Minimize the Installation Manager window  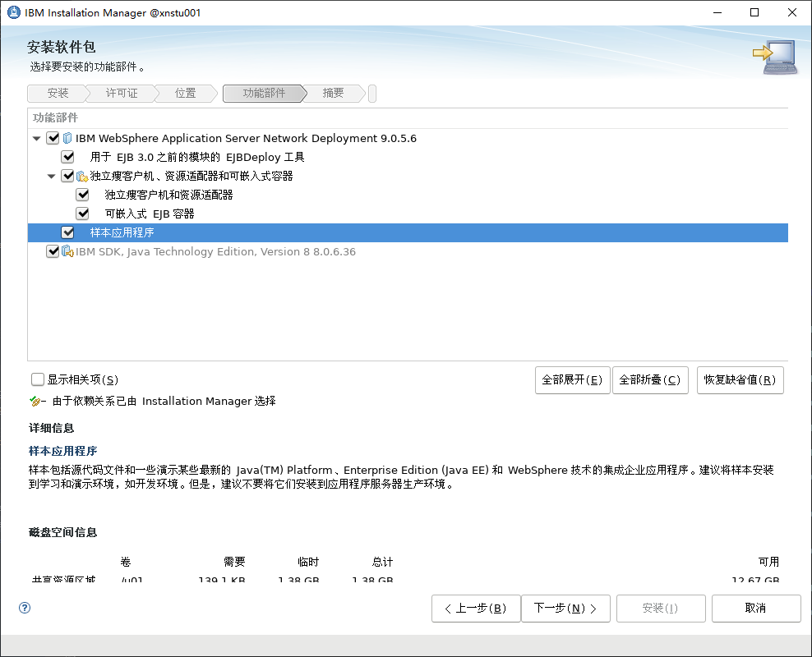(717, 12)
